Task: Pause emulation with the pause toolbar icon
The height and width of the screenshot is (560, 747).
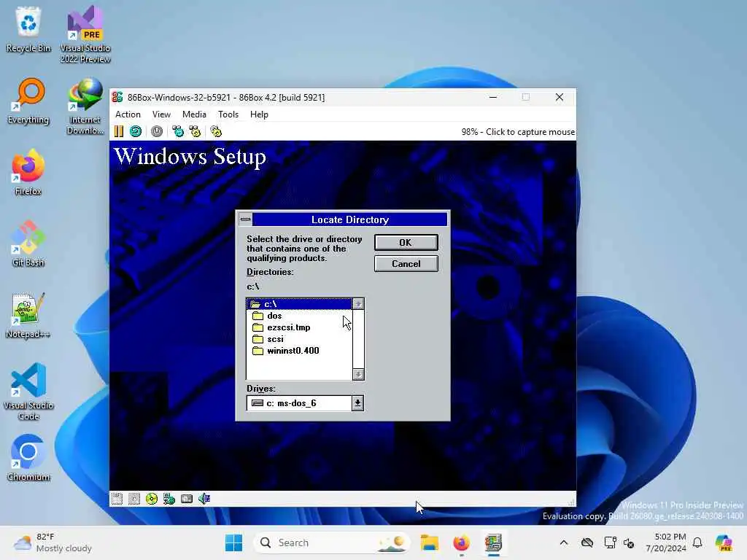Action: (x=119, y=131)
